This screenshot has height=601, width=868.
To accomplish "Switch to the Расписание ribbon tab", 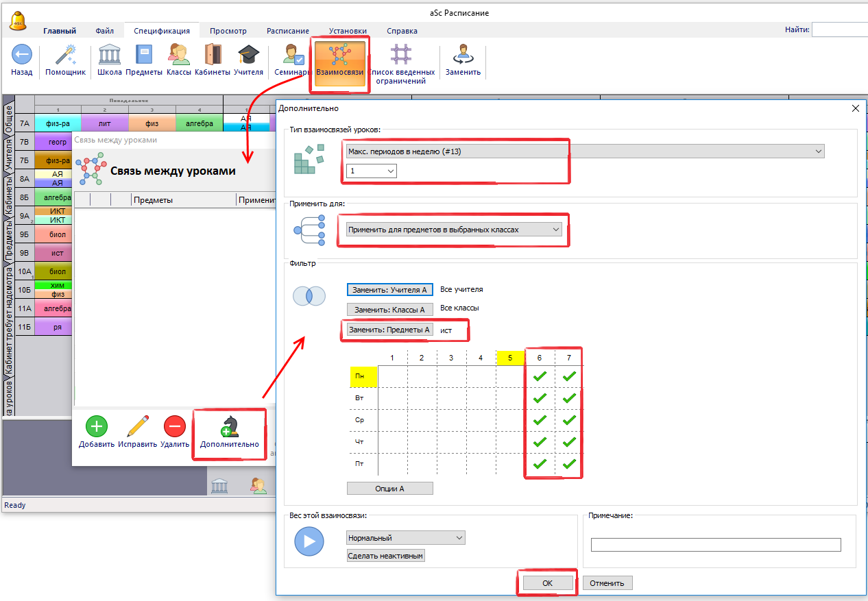I will [x=287, y=31].
